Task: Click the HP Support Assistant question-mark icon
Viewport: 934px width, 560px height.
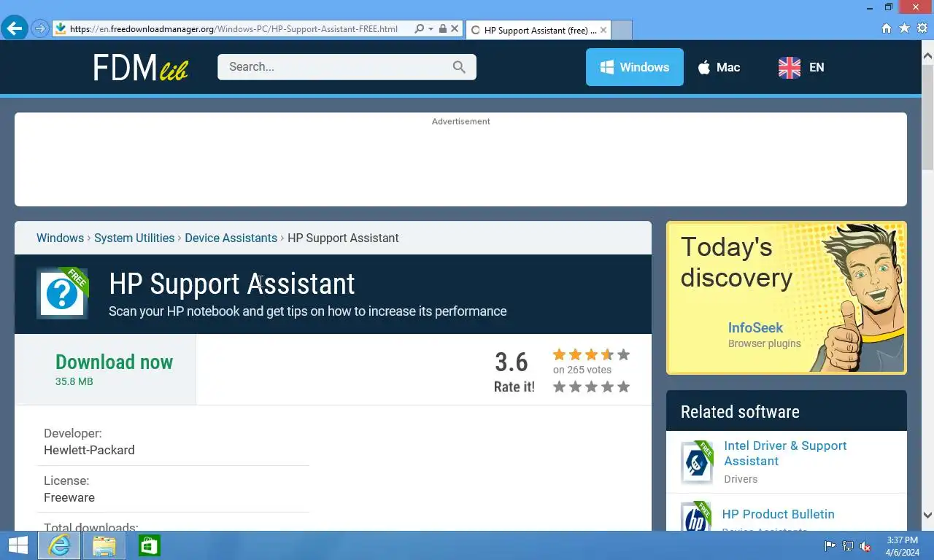Action: (x=62, y=293)
